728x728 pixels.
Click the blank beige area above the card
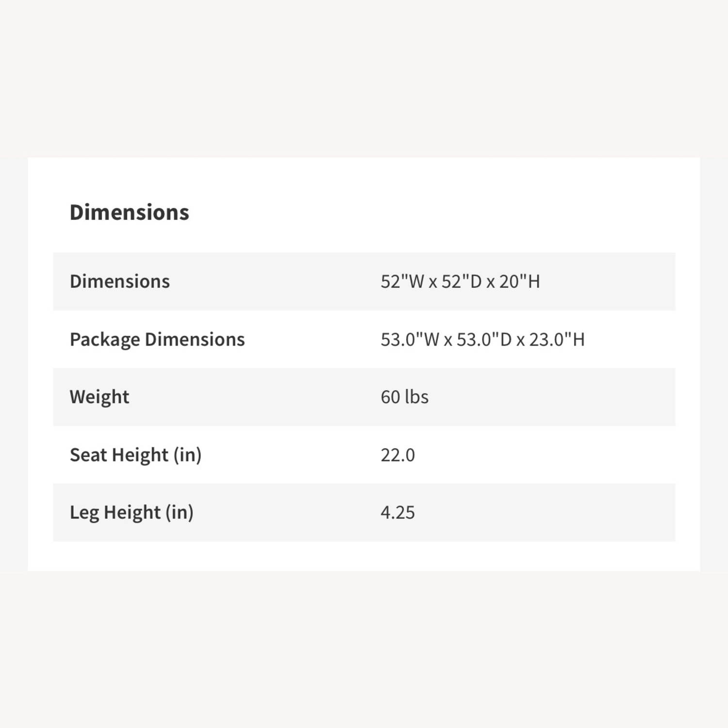pyautogui.click(x=364, y=78)
